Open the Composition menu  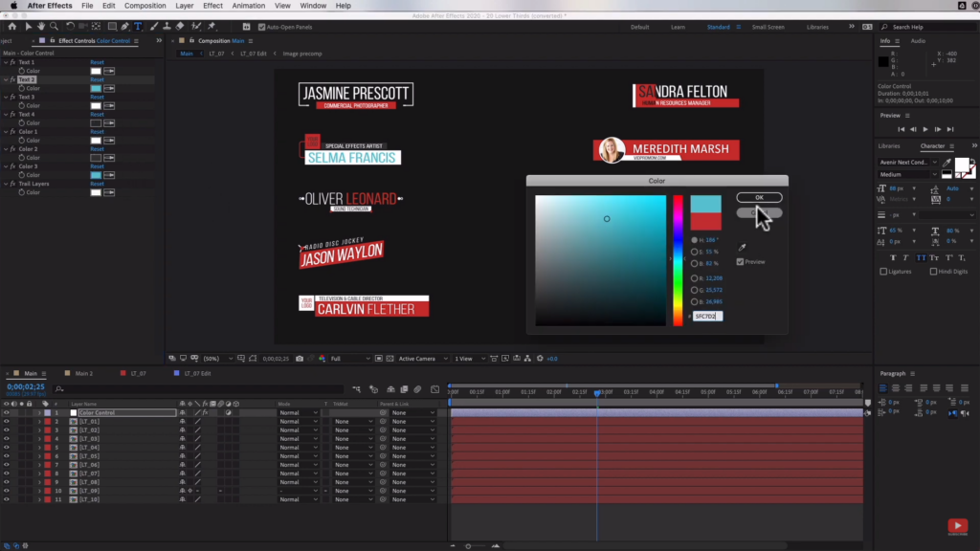pyautogui.click(x=145, y=6)
